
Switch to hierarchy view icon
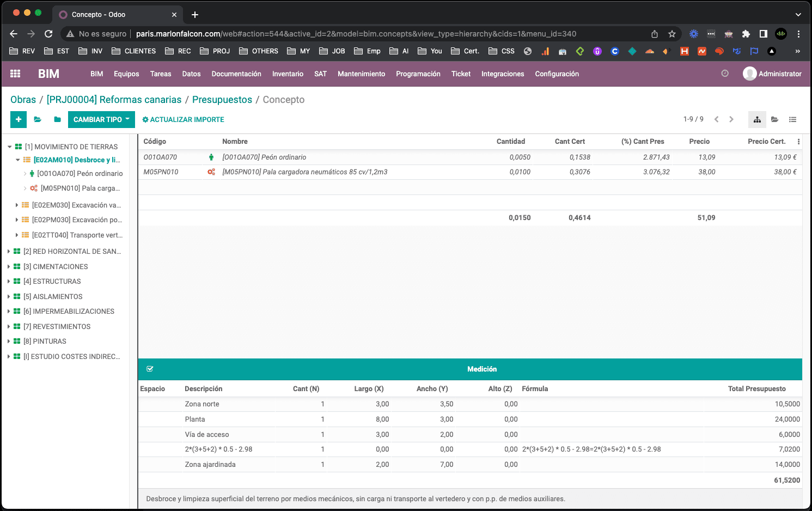(757, 119)
